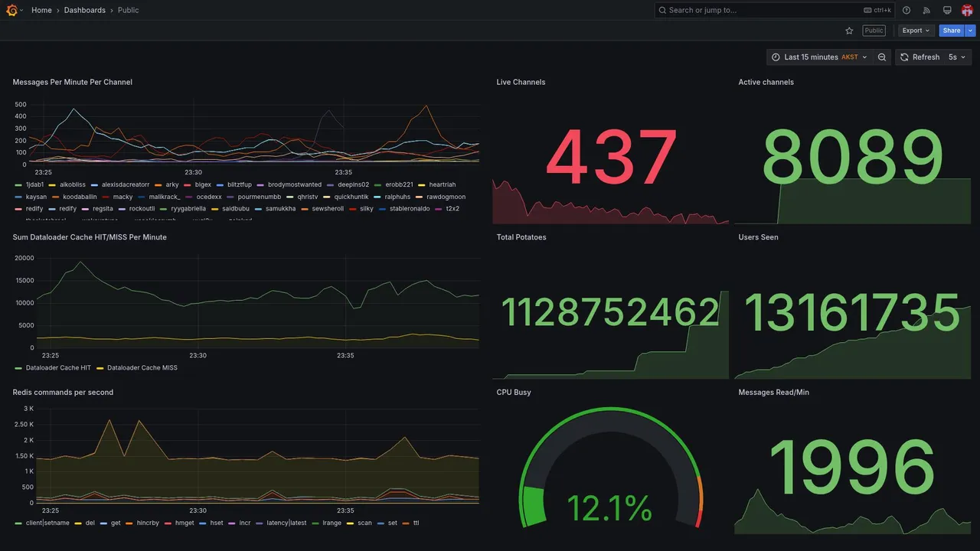The image size is (980, 551).
Task: Open the news feed RSS icon
Action: point(926,10)
